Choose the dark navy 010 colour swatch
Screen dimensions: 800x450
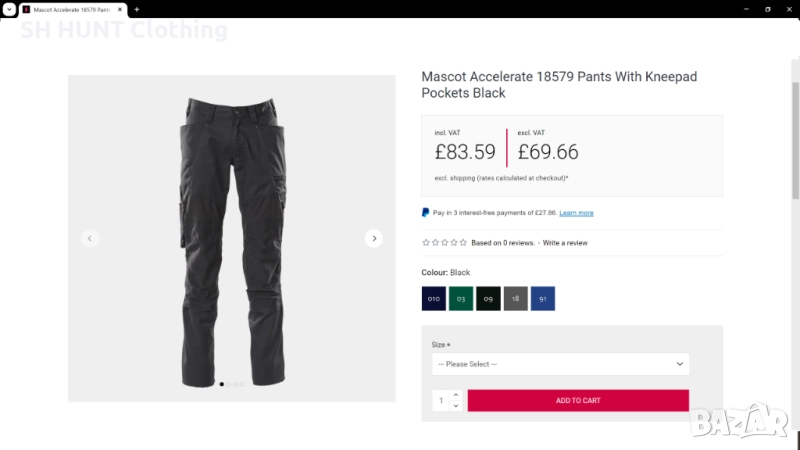(x=434, y=298)
